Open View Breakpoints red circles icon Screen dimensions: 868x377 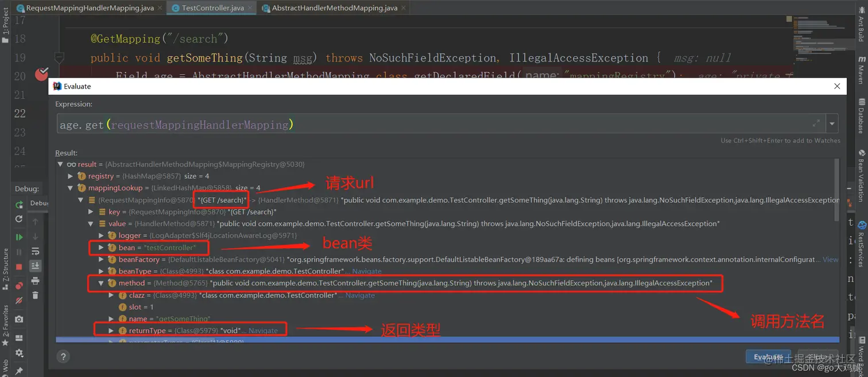(19, 286)
